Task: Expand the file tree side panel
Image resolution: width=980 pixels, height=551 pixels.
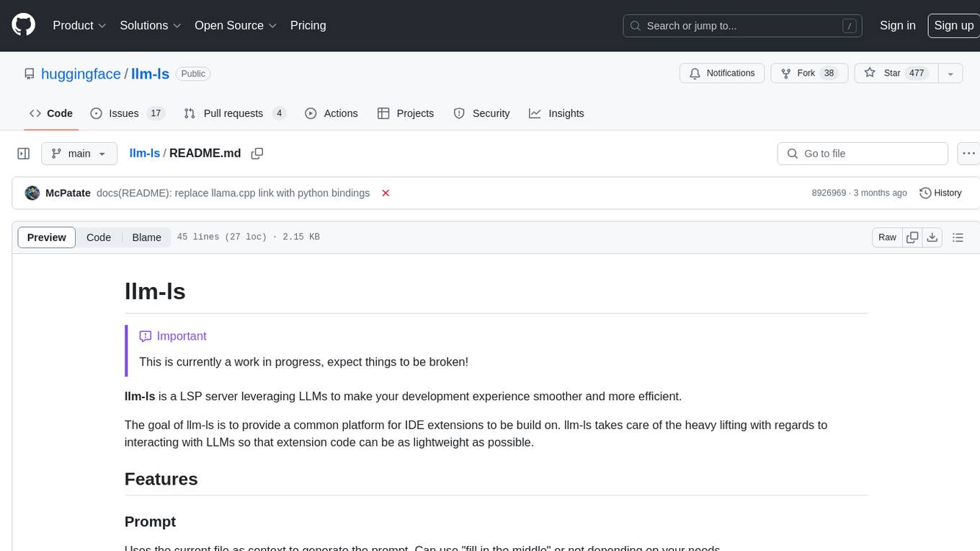Action: point(24,154)
